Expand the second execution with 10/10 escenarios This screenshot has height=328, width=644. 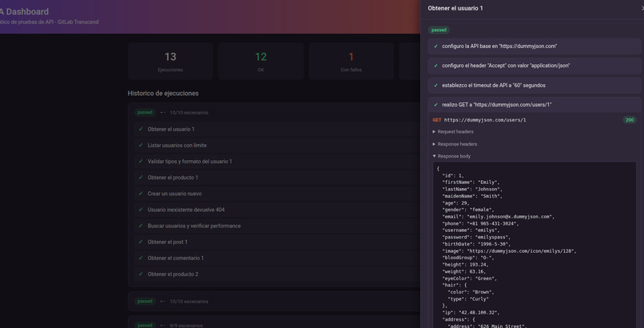(x=274, y=302)
